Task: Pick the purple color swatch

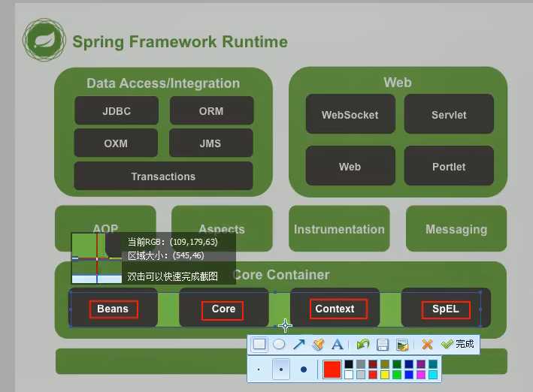Action: [x=421, y=364]
